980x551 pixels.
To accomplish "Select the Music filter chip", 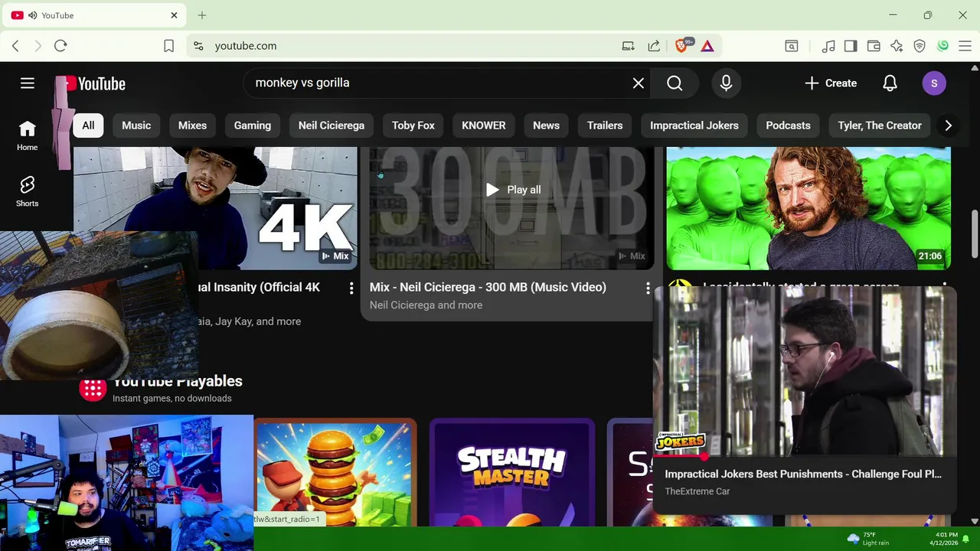I will pyautogui.click(x=136, y=126).
